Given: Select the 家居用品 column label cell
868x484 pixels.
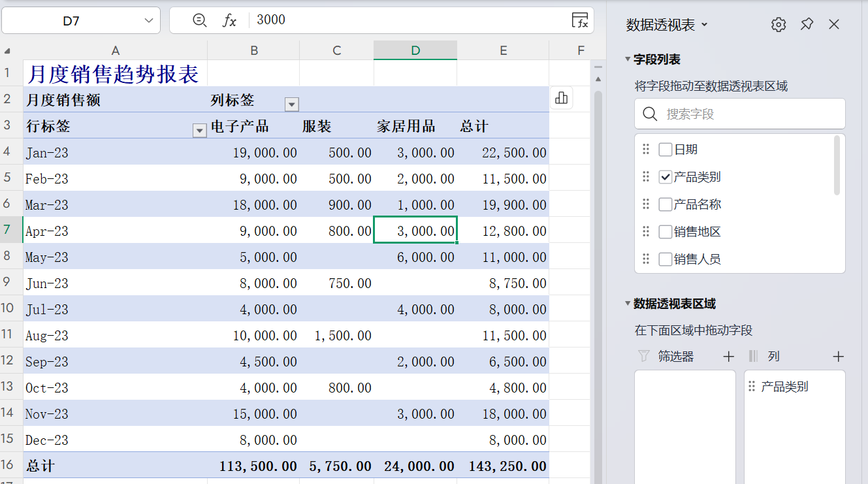Looking at the screenshot, I should (415, 125).
